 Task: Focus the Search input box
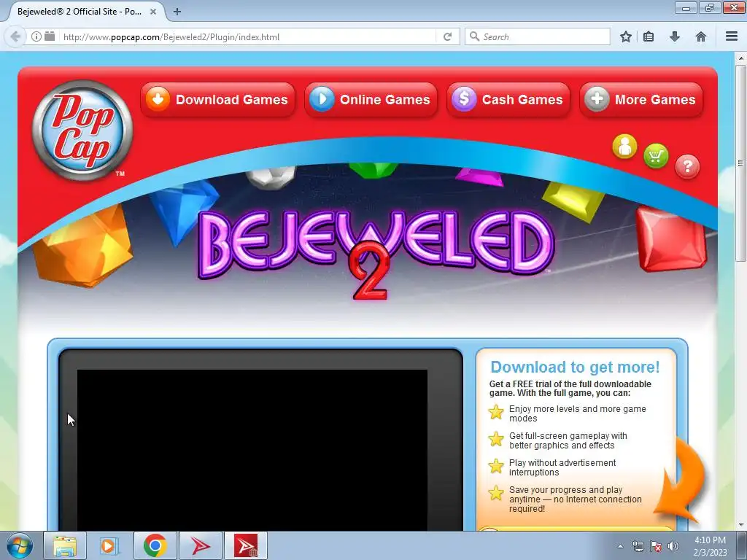538,36
